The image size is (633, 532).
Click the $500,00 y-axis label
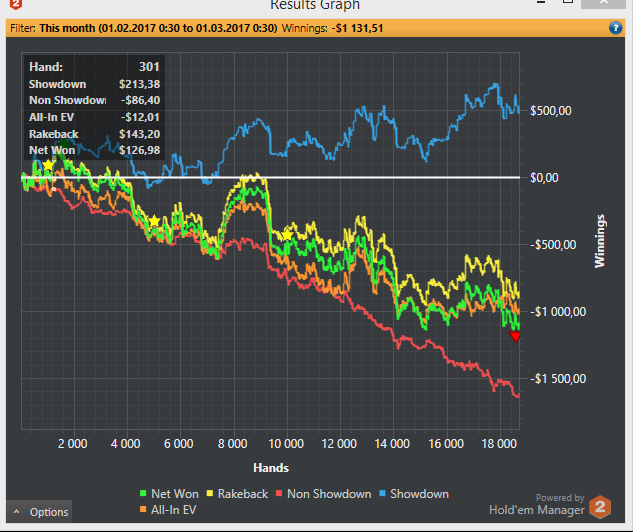pyautogui.click(x=551, y=111)
